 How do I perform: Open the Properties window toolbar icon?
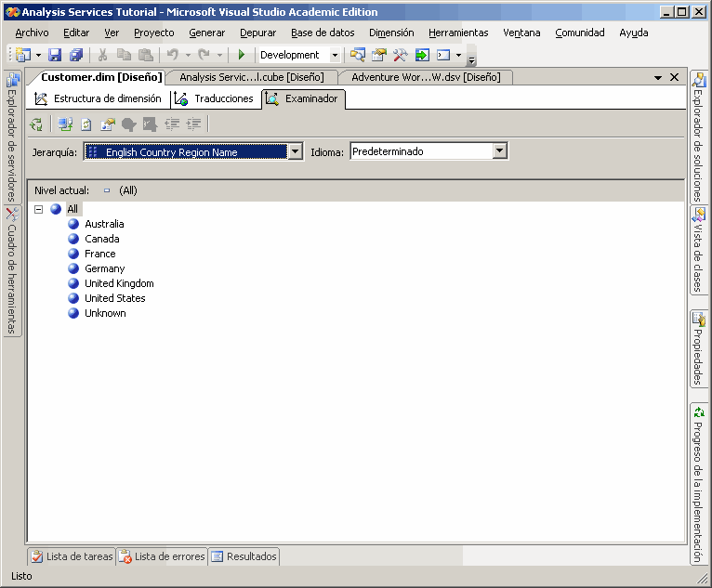[379, 55]
